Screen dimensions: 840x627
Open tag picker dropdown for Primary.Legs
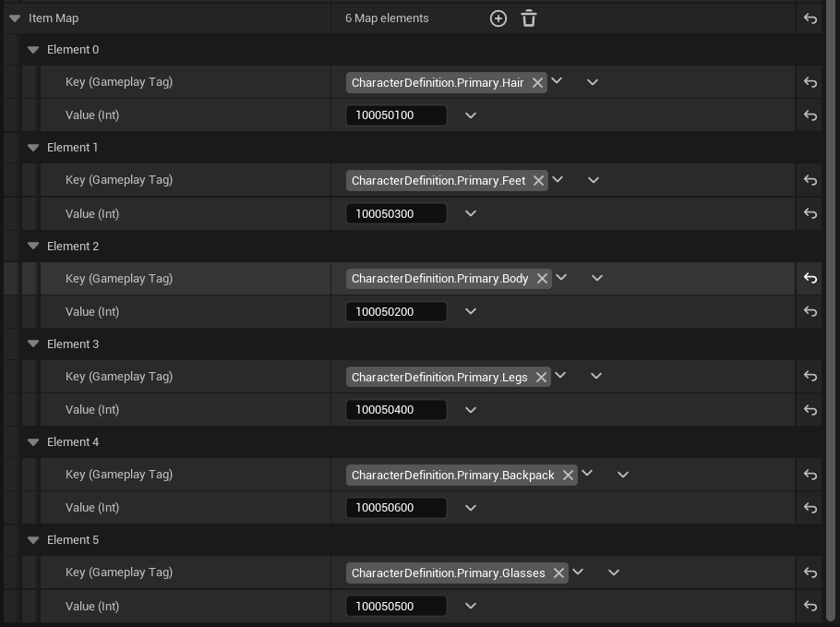[560, 375]
